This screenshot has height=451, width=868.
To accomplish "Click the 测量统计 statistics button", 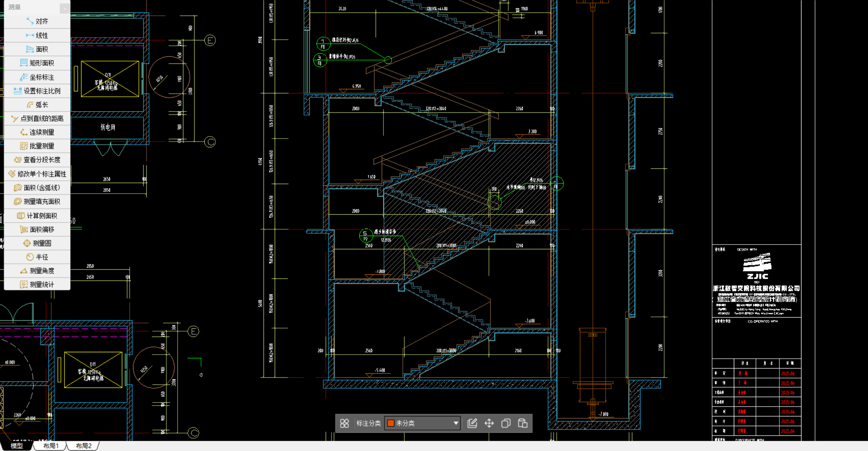I will (37, 285).
